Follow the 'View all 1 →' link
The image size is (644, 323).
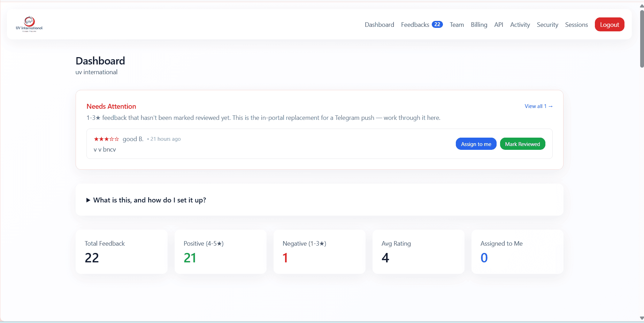tap(538, 106)
